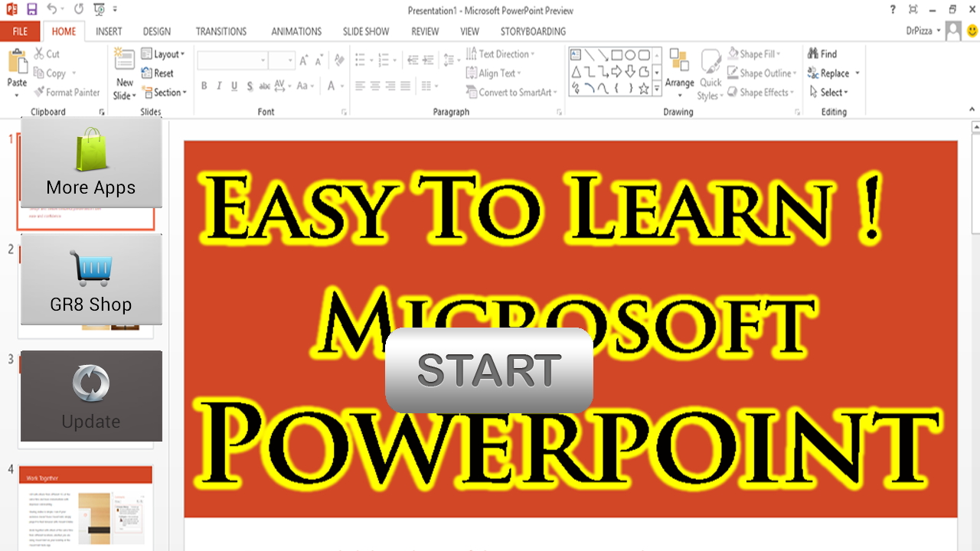
Task: Switch to the TRANSITIONS tab
Action: pos(221,31)
